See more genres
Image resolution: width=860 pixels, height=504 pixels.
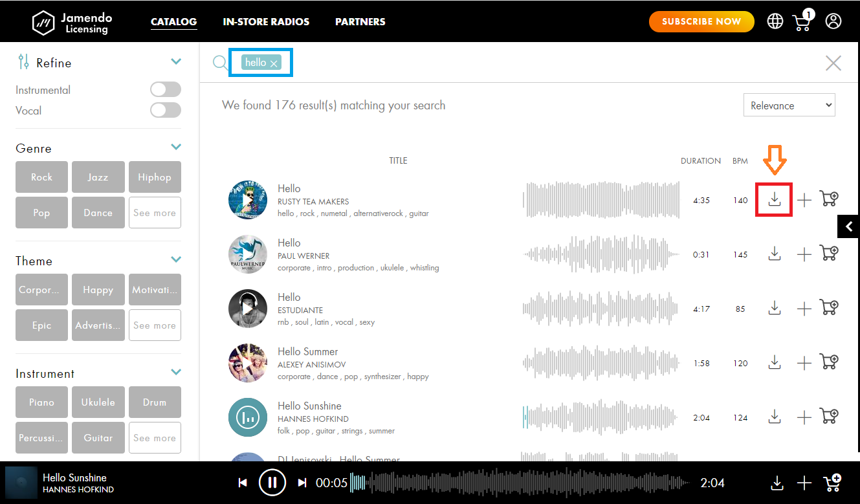(155, 213)
